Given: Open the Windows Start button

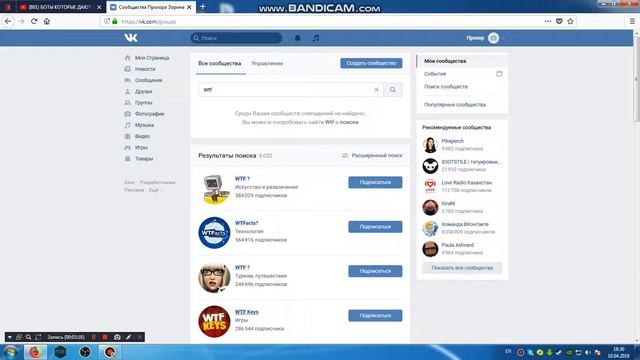Looking at the screenshot, I should point(10,352).
